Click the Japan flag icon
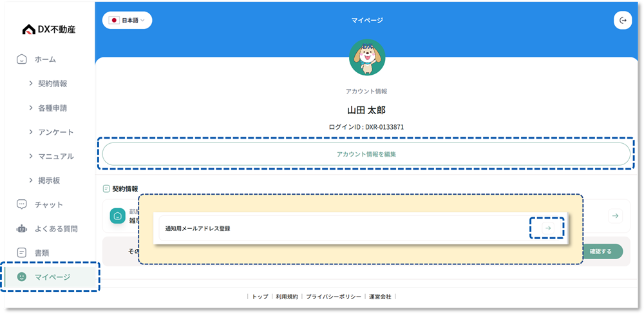 [115, 20]
